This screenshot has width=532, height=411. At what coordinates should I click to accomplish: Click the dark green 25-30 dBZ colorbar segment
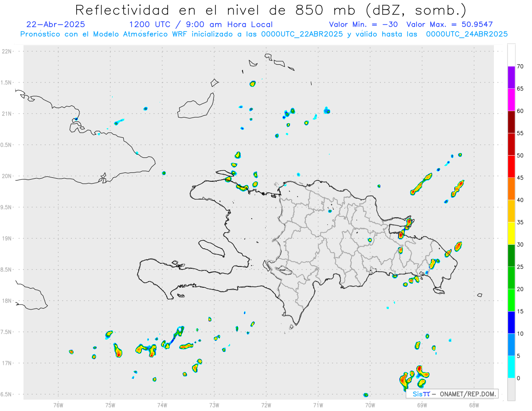click(511, 256)
